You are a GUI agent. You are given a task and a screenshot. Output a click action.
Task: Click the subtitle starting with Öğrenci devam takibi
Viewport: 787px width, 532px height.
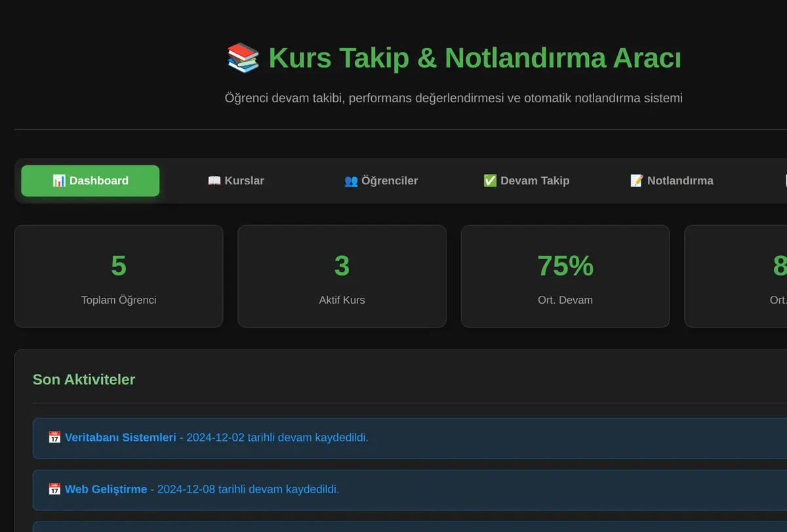[454, 98]
